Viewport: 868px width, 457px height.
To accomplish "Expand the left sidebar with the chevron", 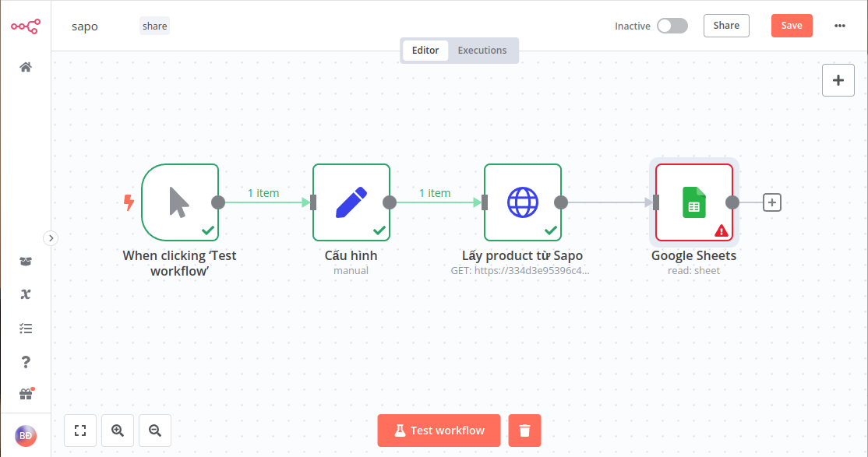I will (x=51, y=238).
